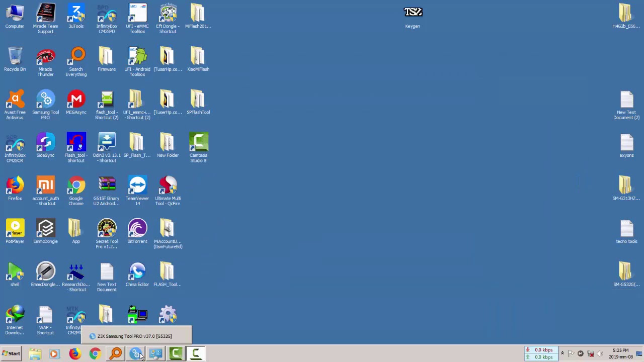This screenshot has width=644, height=362.
Task: Open flash_tool - Shortcut (2)
Action: coord(107,105)
